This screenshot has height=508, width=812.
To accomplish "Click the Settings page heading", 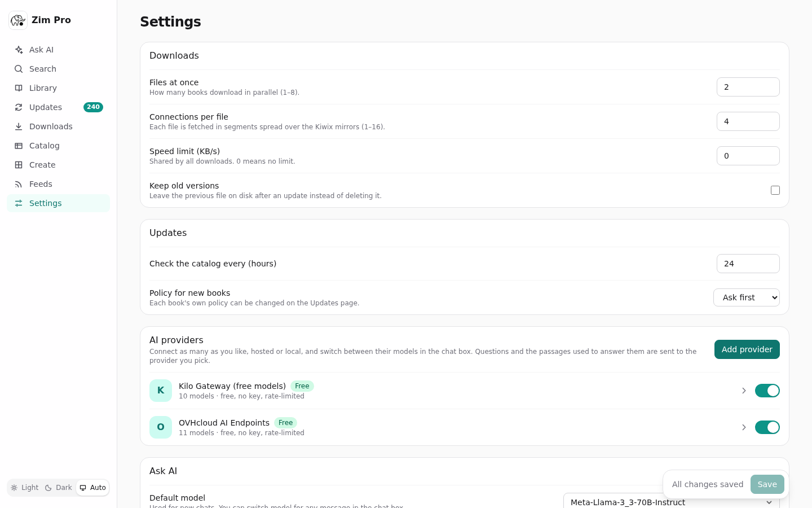I will (x=170, y=21).
